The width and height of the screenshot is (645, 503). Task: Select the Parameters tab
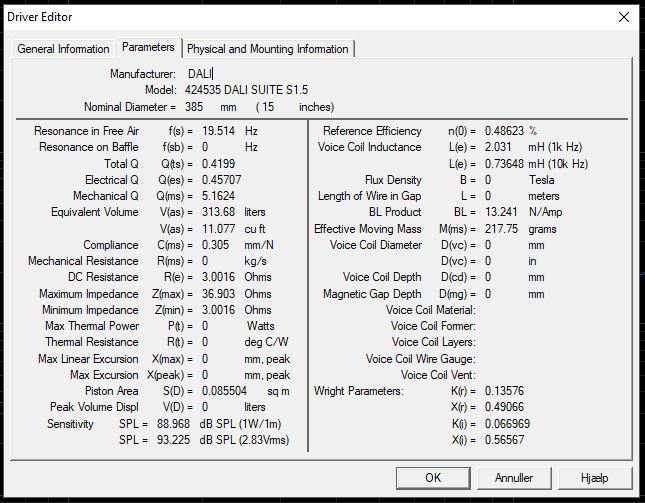coord(148,47)
